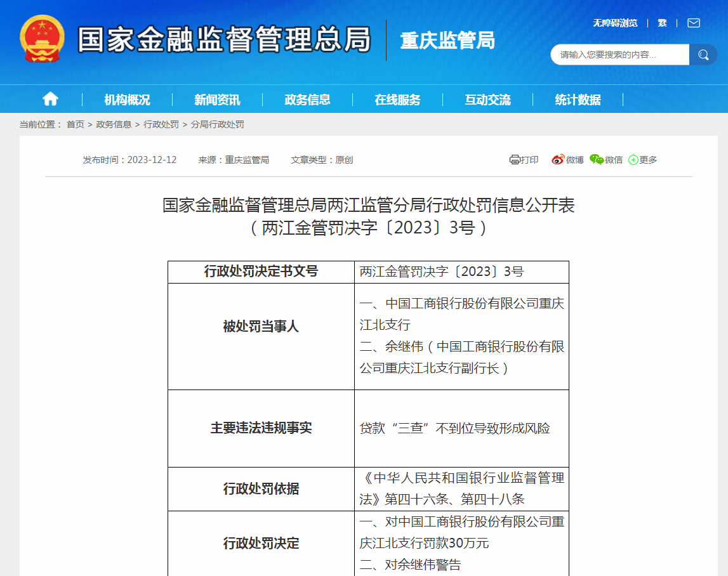Viewport: 728px width, 576px height.
Task: Focus the search input field
Action: coord(620,55)
